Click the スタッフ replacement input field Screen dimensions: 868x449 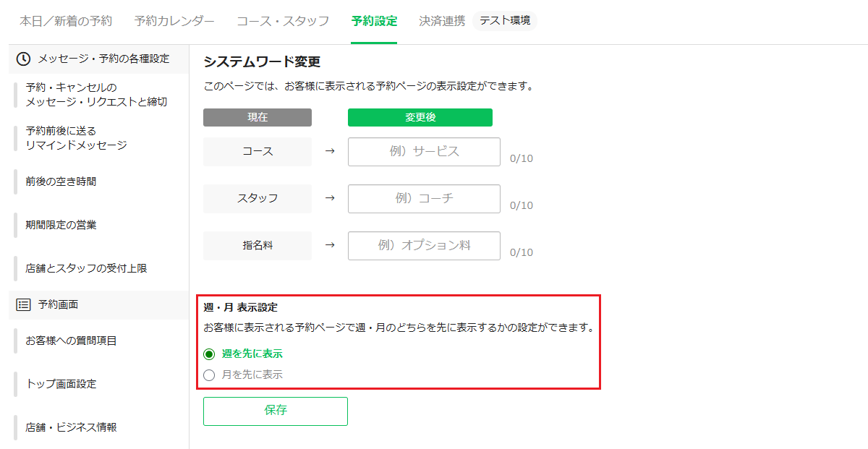(424, 199)
